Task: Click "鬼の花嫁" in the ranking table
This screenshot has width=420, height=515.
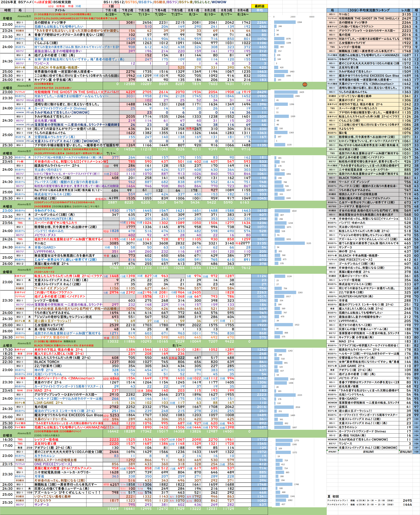Action: click(369, 35)
